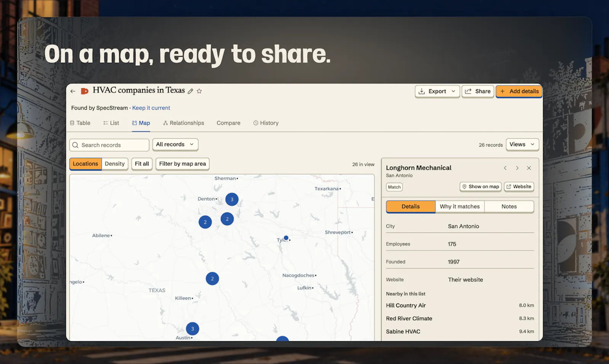609x364 pixels.
Task: Click the left cluster marker 2 below Denton
Action: pos(205,222)
